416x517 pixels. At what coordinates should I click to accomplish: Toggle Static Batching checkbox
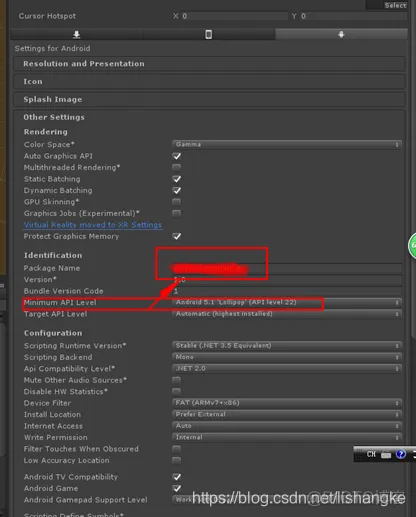(177, 179)
